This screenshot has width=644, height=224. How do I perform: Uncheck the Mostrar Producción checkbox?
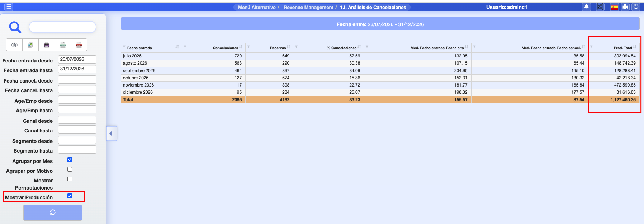coord(70,196)
